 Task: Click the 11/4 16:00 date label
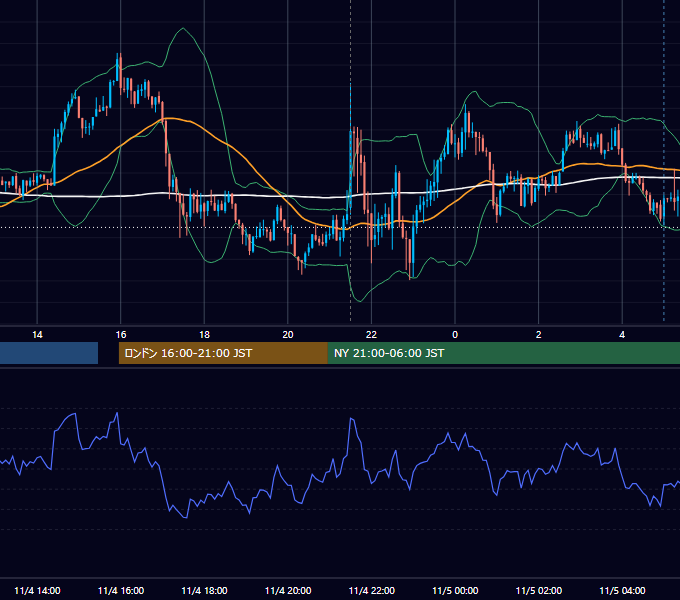pos(121,590)
